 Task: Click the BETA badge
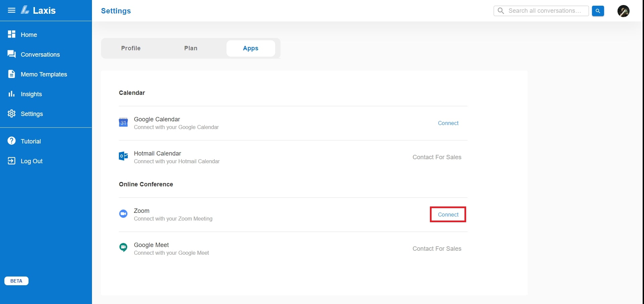tap(16, 281)
